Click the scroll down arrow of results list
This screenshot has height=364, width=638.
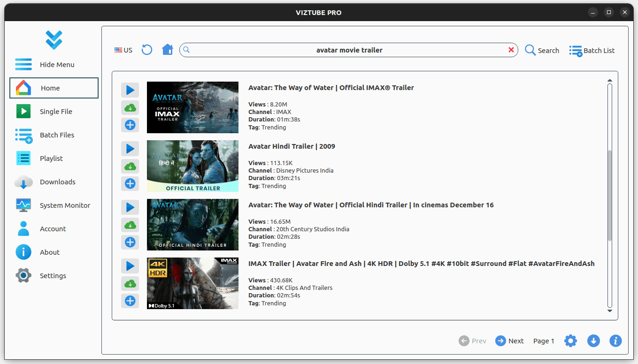click(610, 311)
